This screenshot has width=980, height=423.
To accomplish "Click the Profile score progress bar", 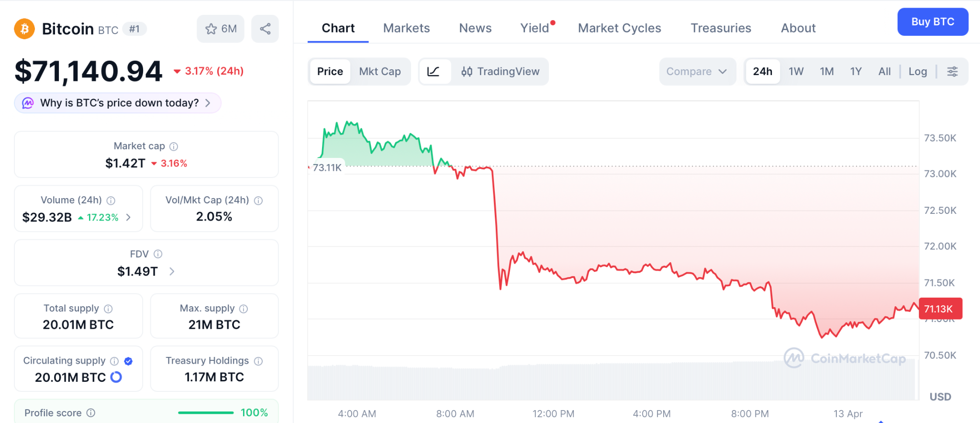I will [x=205, y=412].
